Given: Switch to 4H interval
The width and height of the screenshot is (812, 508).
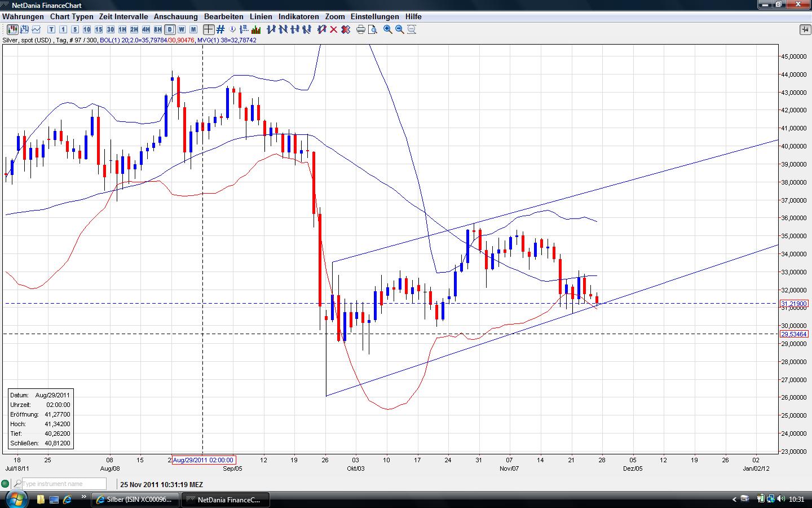Looking at the screenshot, I should click(x=146, y=29).
